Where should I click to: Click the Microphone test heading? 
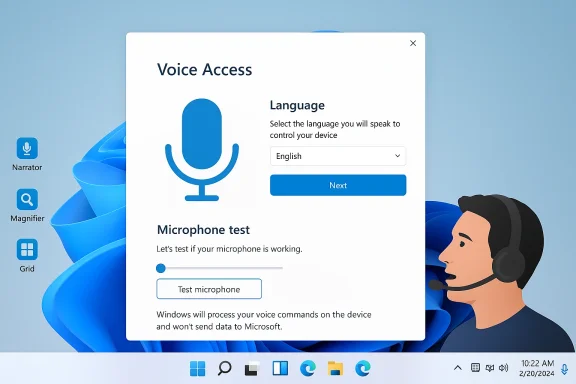tap(203, 230)
